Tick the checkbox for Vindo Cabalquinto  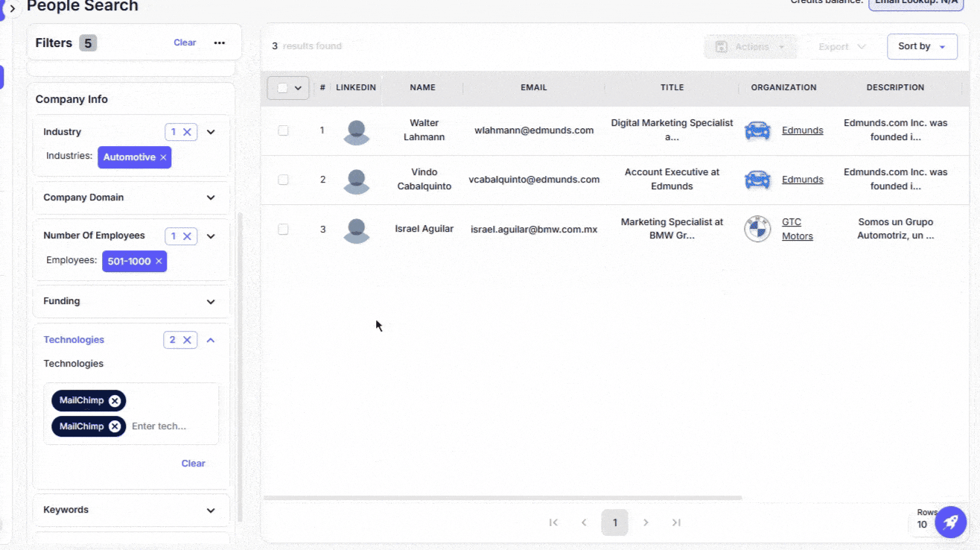283,180
